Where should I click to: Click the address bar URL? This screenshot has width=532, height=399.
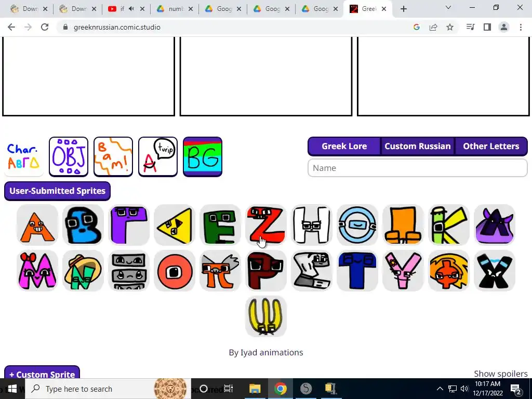pyautogui.click(x=117, y=27)
